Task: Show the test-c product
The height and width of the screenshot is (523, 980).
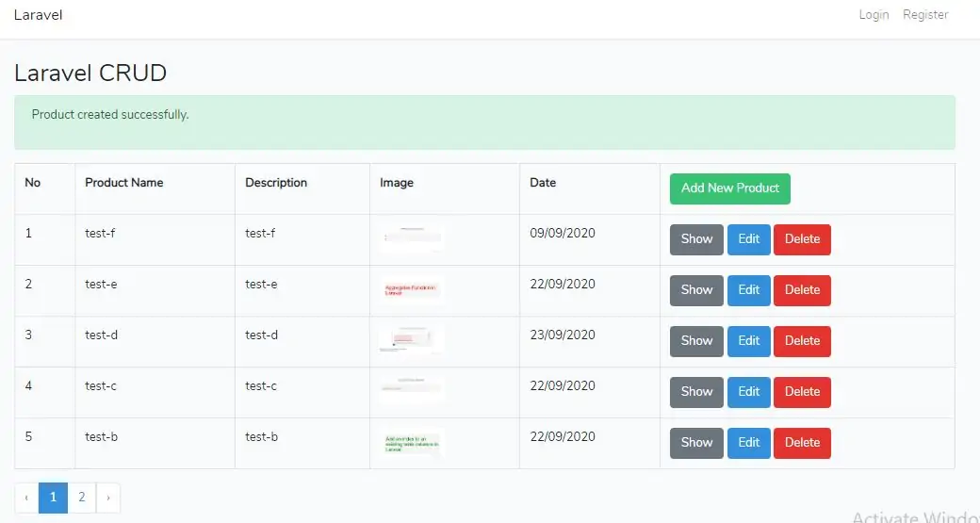Action: click(x=696, y=392)
